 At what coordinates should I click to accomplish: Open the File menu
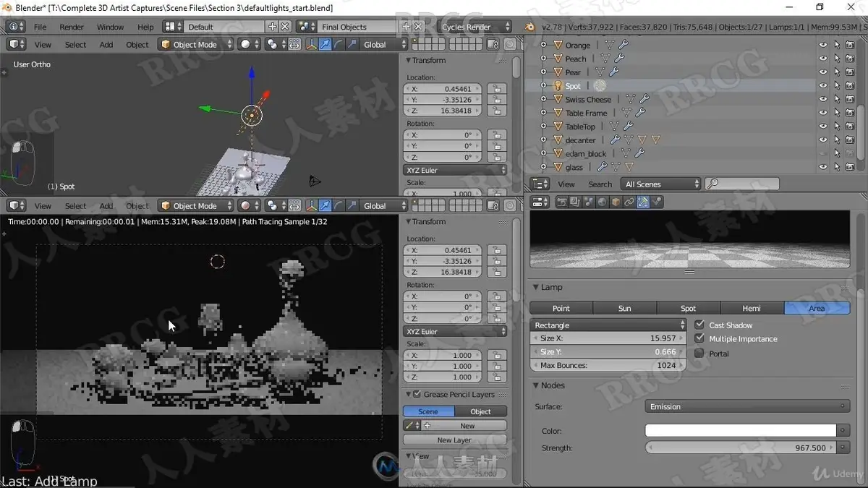click(41, 27)
